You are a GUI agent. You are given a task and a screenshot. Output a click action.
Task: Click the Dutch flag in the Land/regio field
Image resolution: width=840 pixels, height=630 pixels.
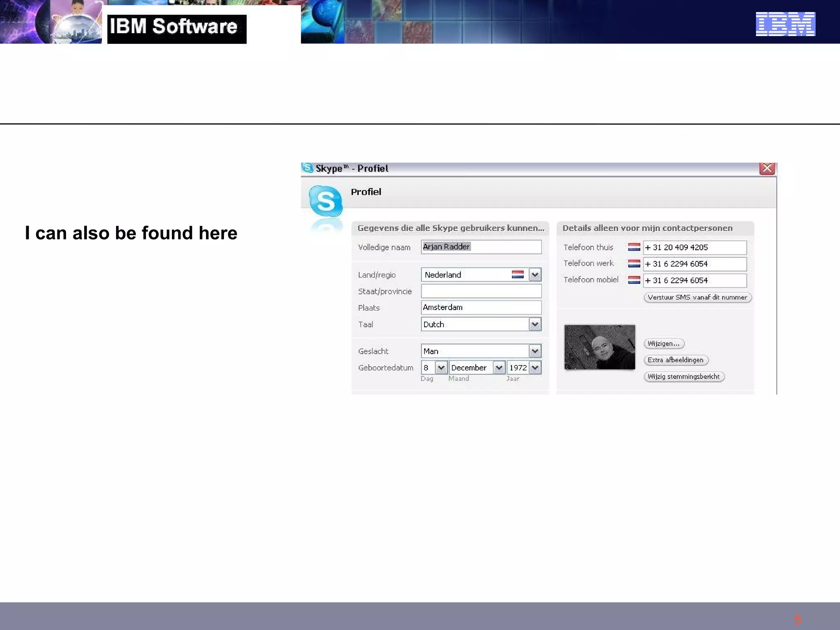coord(518,275)
